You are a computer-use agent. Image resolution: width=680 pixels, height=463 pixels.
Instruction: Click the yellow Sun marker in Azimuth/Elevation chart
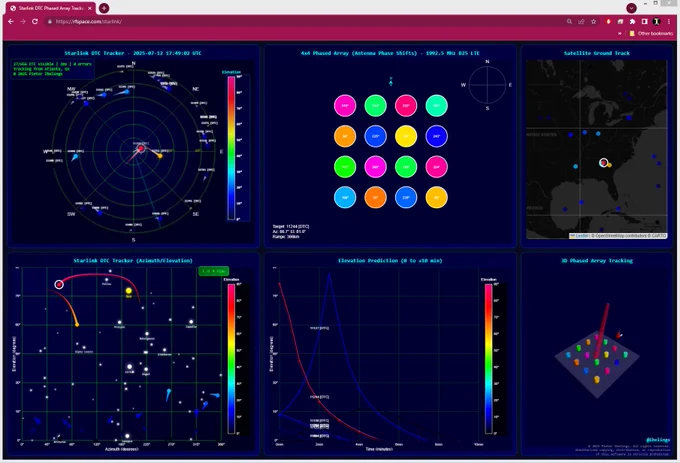[x=128, y=291]
